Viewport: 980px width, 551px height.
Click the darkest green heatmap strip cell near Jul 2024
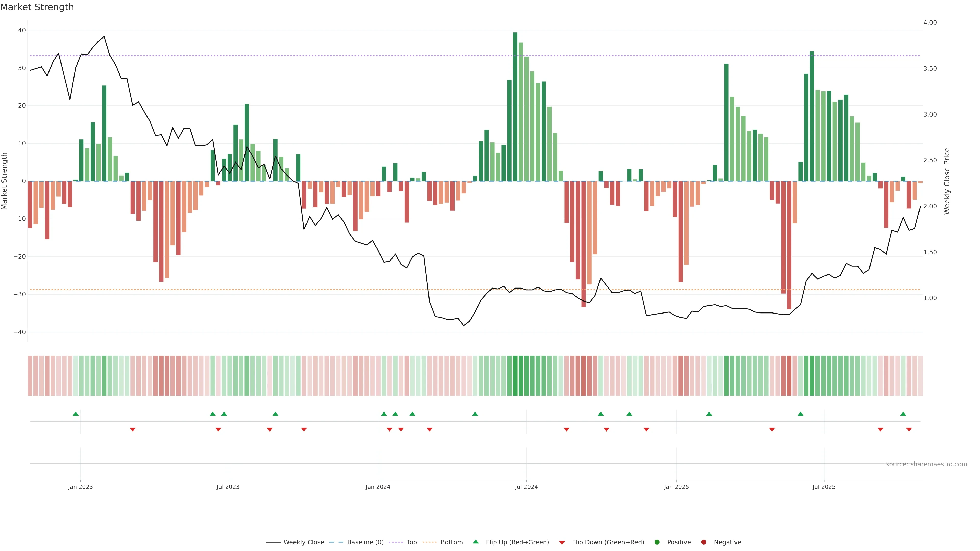[515, 376]
